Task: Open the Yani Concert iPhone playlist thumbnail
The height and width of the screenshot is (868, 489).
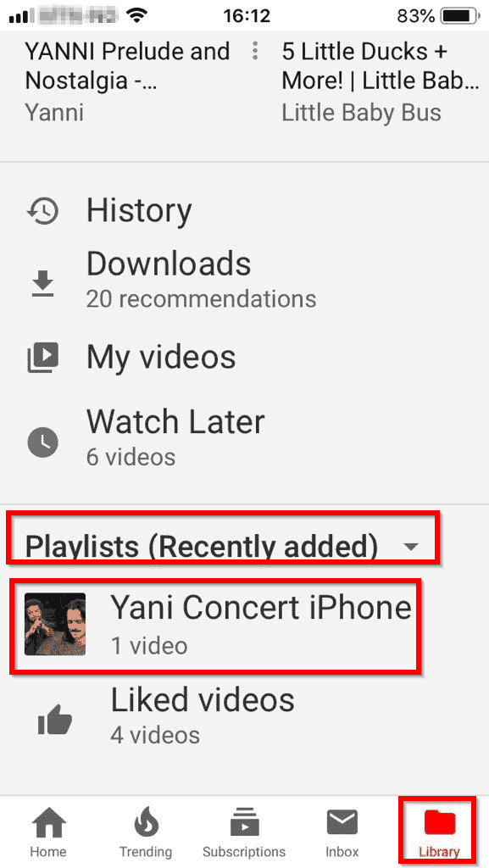Action: [55, 624]
